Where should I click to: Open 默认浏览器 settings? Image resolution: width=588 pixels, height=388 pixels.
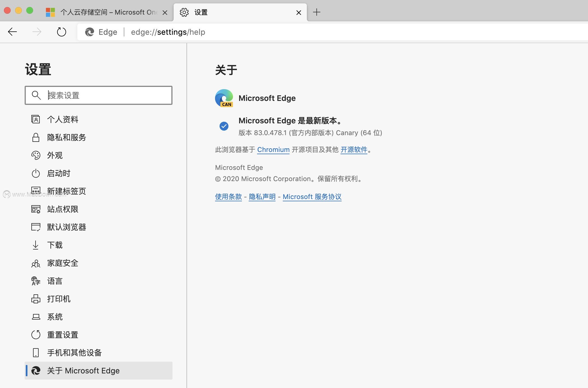pos(99,227)
